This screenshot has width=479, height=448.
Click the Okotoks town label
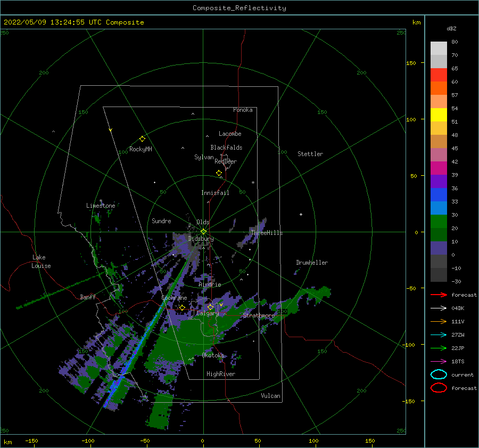(213, 355)
